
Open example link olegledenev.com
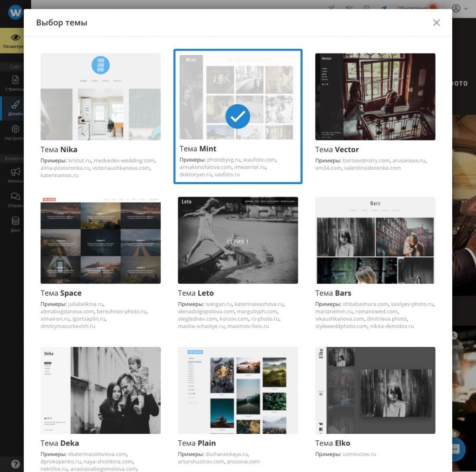[197, 319]
